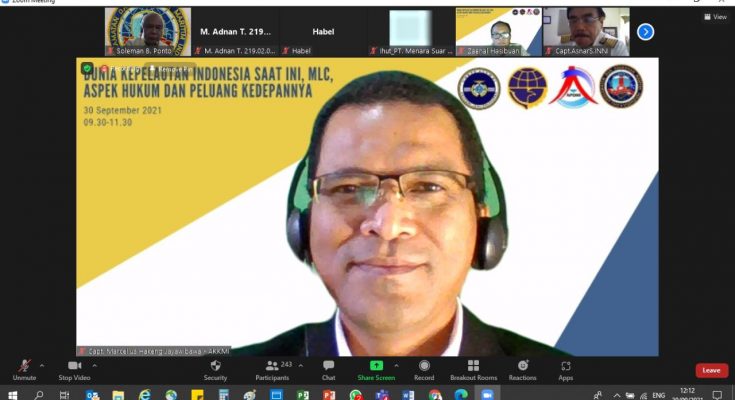Open the Participants panel showing 243
Viewport: 735px width, 400px height.
tap(273, 370)
